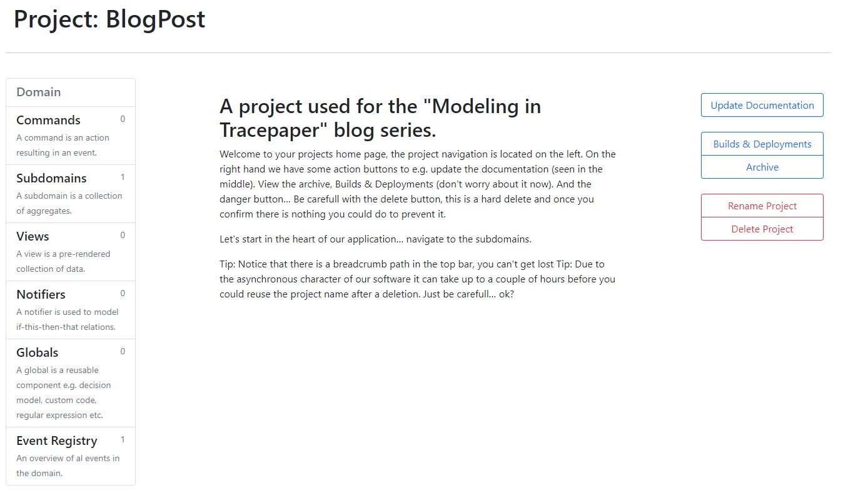The width and height of the screenshot is (868, 503).
Task: Click the Commands count badge
Action: tap(123, 119)
